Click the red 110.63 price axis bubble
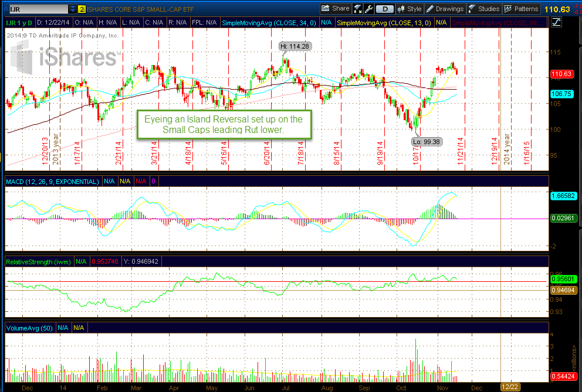Viewport: 582px width, 392px height. (x=561, y=74)
